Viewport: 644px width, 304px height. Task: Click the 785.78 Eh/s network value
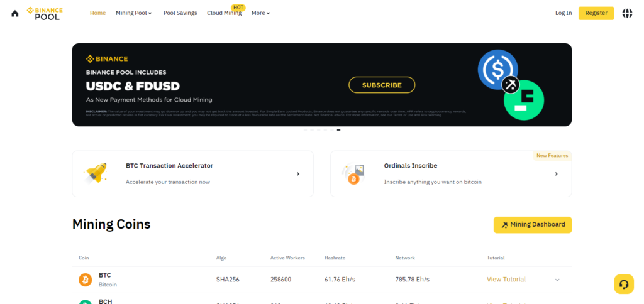point(413,280)
